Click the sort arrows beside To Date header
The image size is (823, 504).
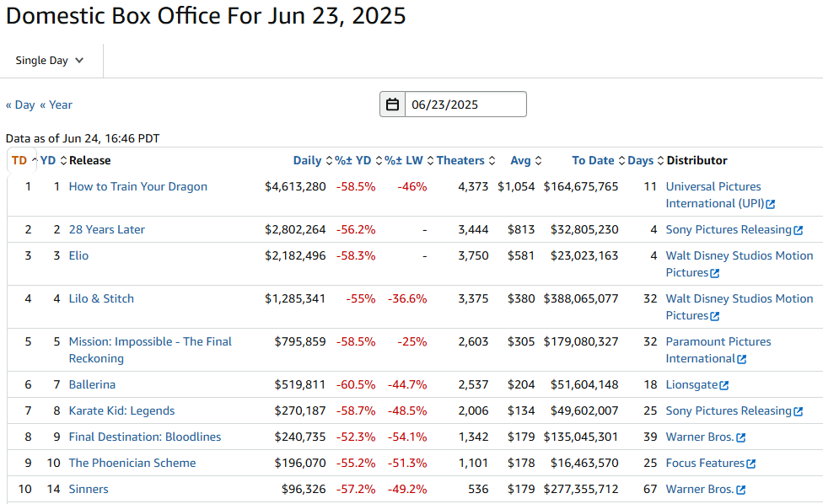pos(621,161)
